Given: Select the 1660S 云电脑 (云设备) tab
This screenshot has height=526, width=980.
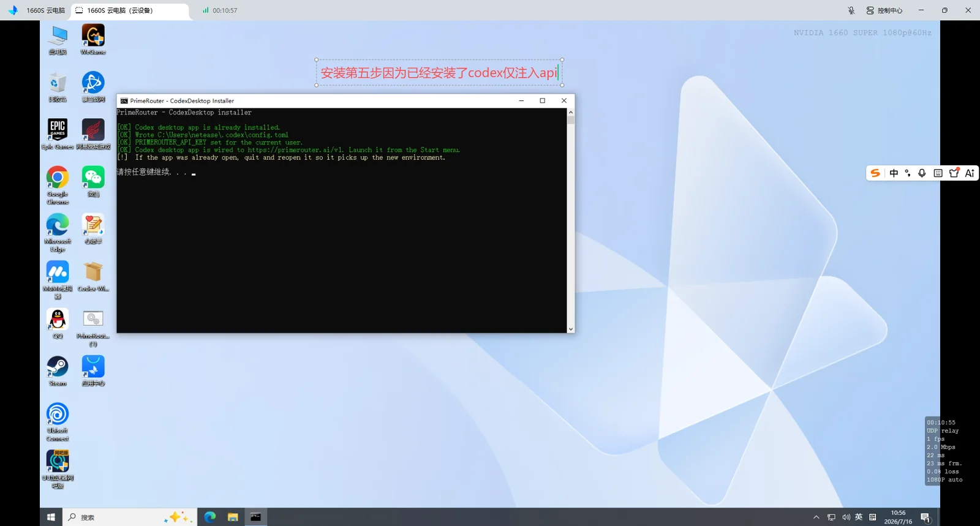Looking at the screenshot, I should pos(130,10).
